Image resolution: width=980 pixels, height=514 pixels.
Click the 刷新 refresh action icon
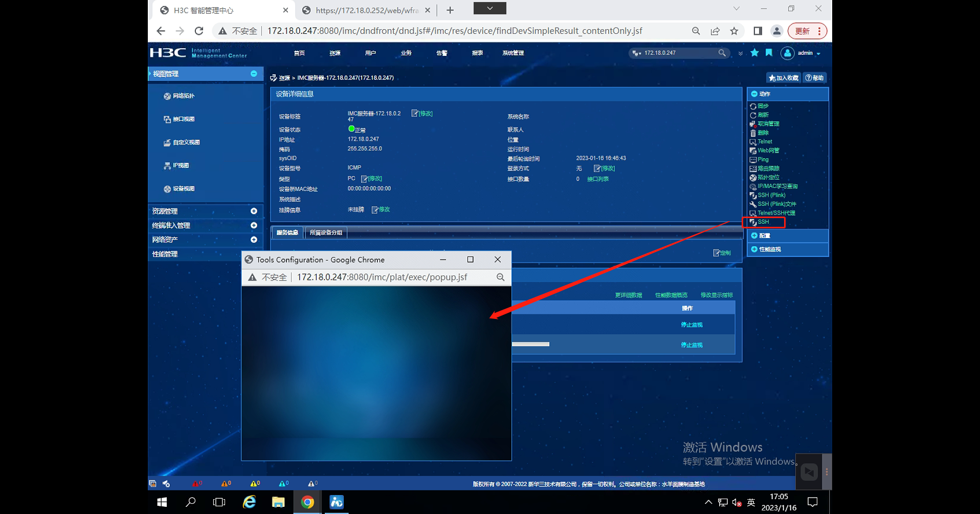click(x=753, y=115)
